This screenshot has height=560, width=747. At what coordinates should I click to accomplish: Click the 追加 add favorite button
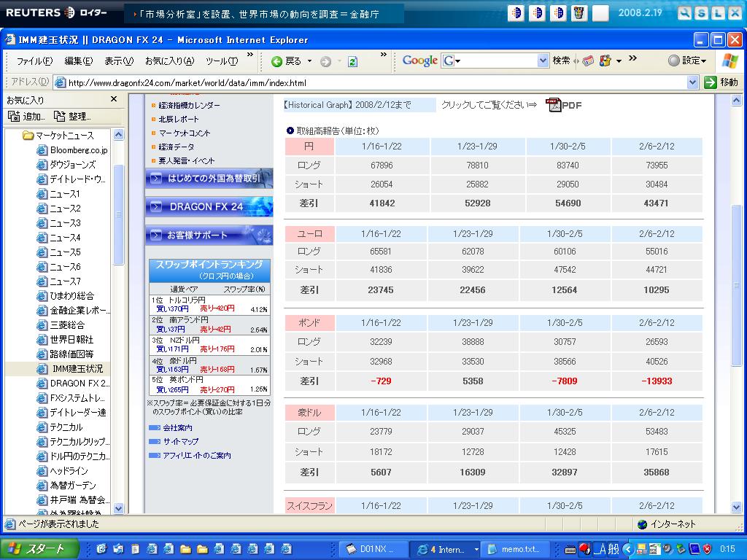26,116
